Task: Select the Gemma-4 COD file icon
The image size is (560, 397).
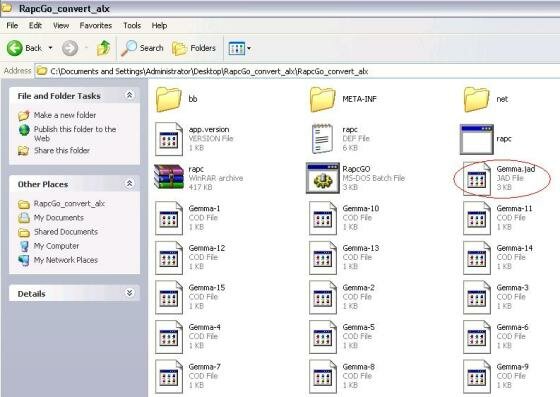Action: [x=169, y=337]
